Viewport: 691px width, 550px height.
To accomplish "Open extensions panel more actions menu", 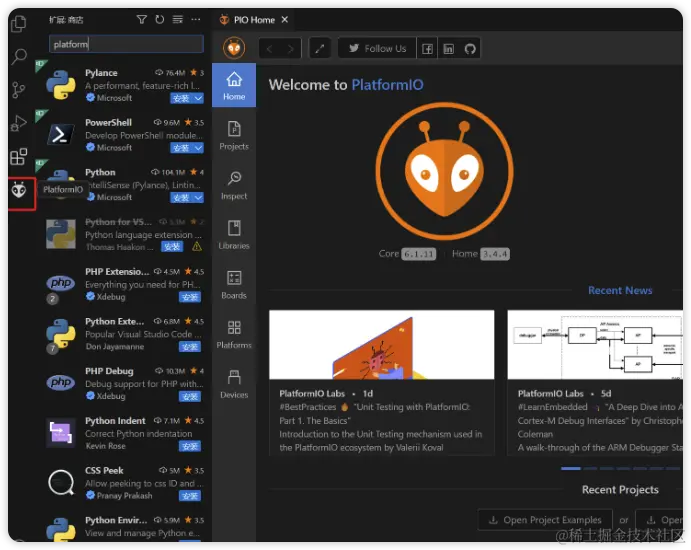I will pos(196,19).
